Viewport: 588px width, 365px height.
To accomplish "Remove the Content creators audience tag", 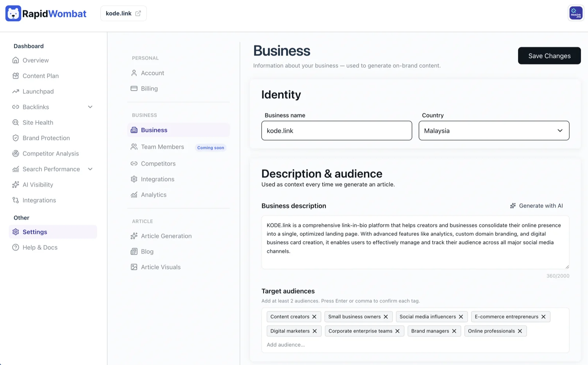I will (314, 317).
